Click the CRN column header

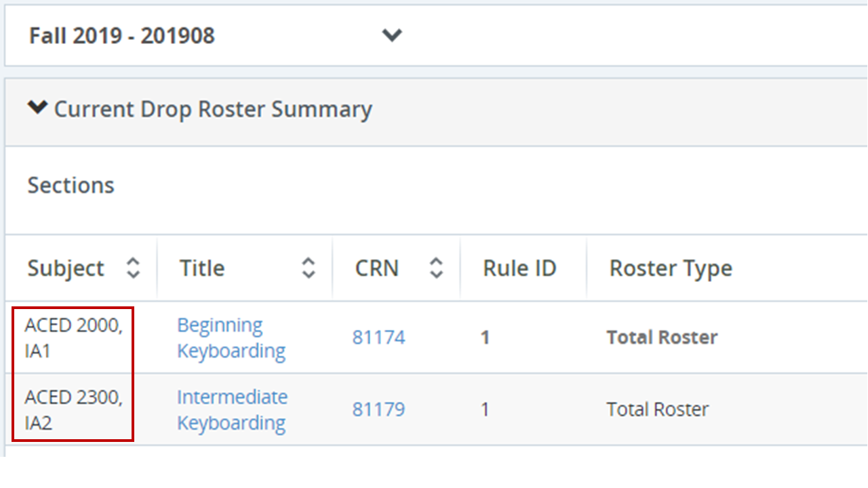pyautogui.click(x=377, y=268)
